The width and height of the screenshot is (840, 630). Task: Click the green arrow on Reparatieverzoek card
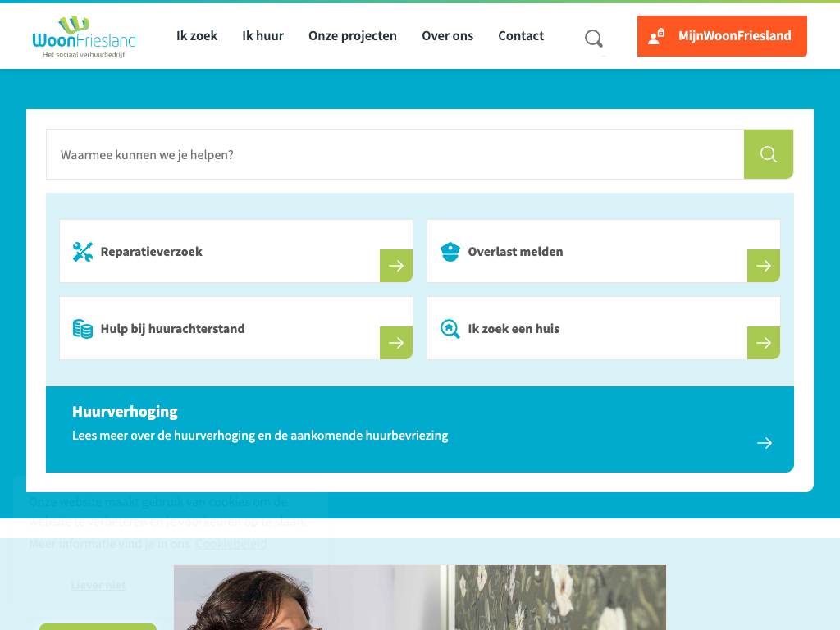pos(396,266)
